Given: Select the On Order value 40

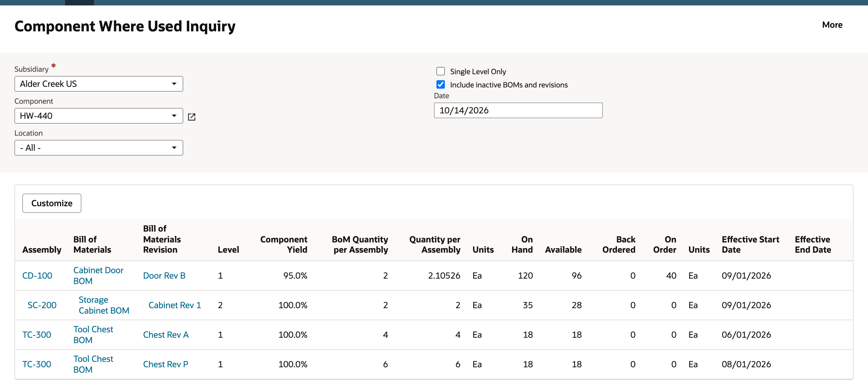Looking at the screenshot, I should click(671, 276).
